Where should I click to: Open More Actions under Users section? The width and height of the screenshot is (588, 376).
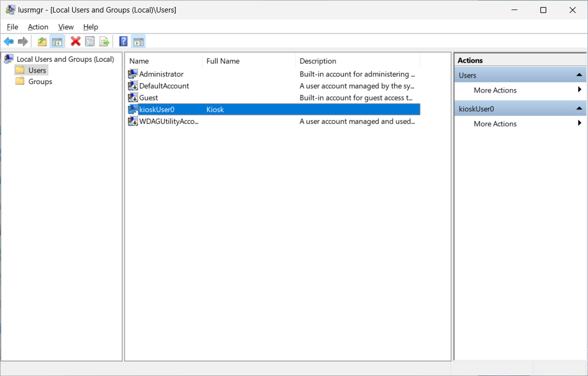click(x=495, y=90)
